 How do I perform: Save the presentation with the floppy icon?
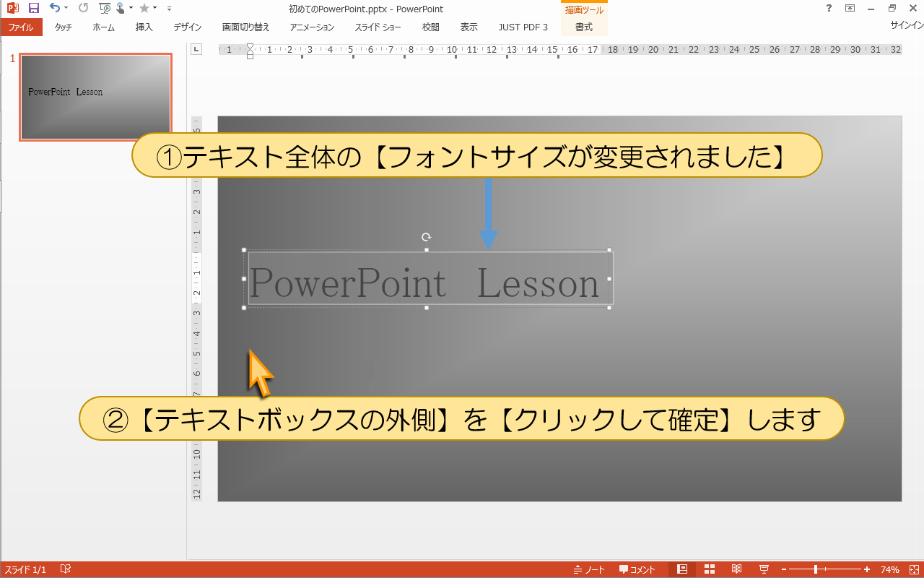(x=33, y=9)
